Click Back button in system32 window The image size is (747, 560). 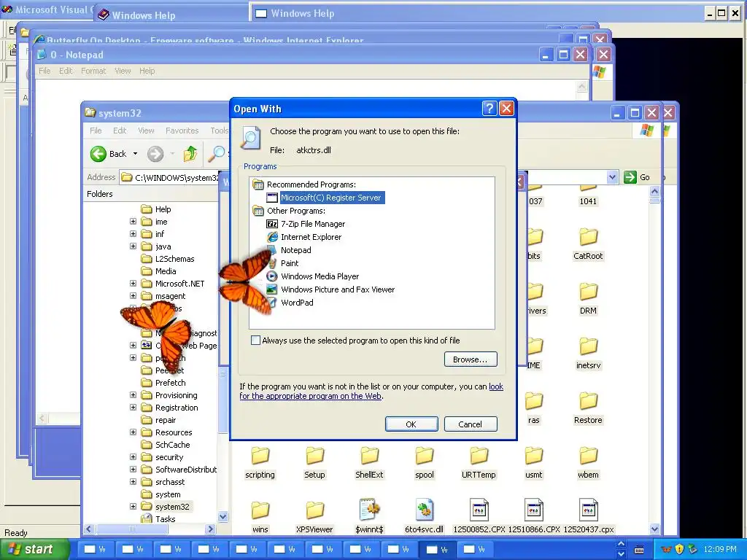(x=109, y=154)
